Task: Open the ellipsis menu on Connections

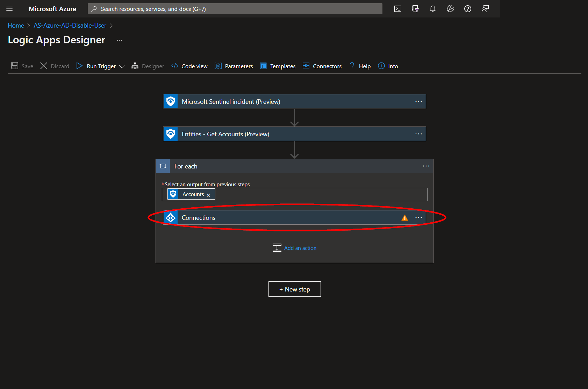Action: pos(418,217)
